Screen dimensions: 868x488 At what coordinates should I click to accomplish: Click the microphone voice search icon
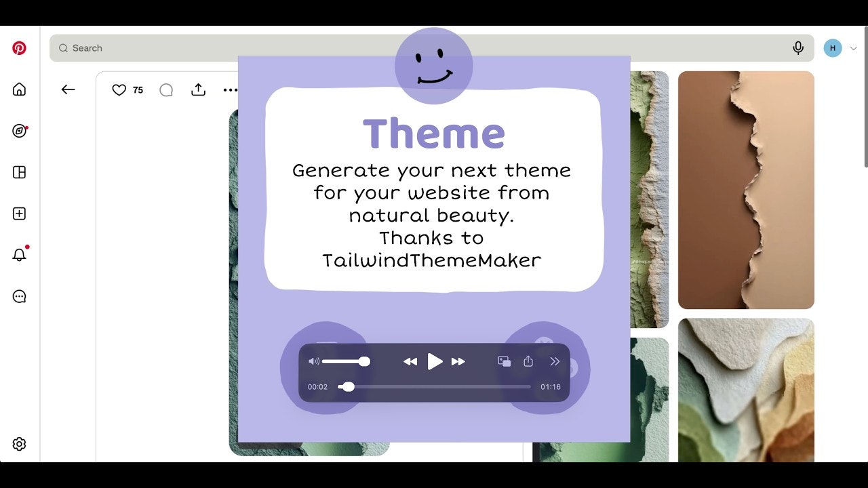click(x=798, y=48)
